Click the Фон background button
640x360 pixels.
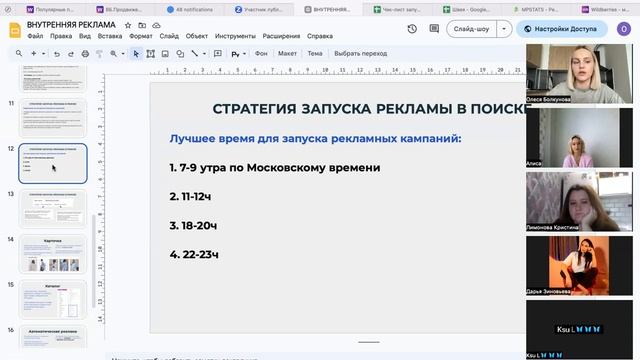pos(261,53)
